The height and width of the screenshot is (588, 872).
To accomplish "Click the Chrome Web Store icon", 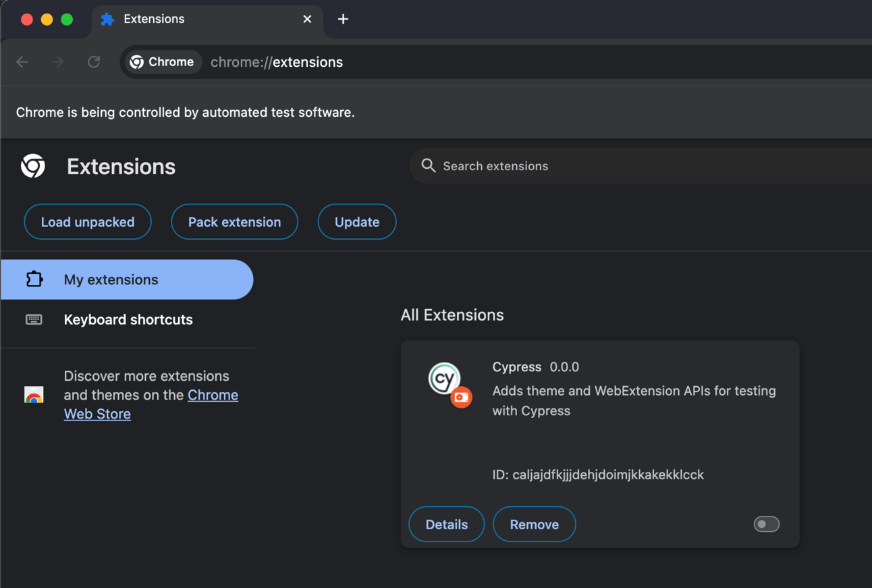I will tap(34, 395).
